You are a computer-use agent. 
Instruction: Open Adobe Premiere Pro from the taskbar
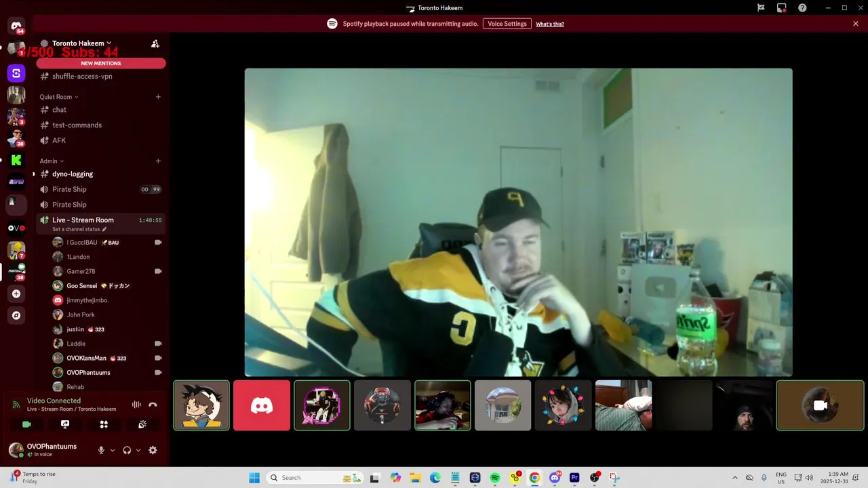pos(575,478)
